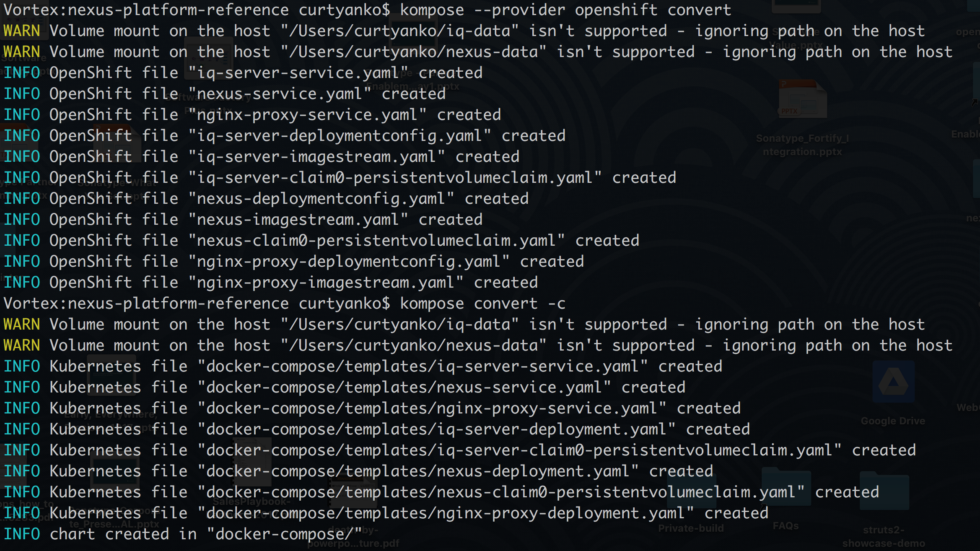Click "docker-compose/templates/nginx-proxy-deployment.yaml" path text
The width and height of the screenshot is (980, 551).
click(x=446, y=513)
